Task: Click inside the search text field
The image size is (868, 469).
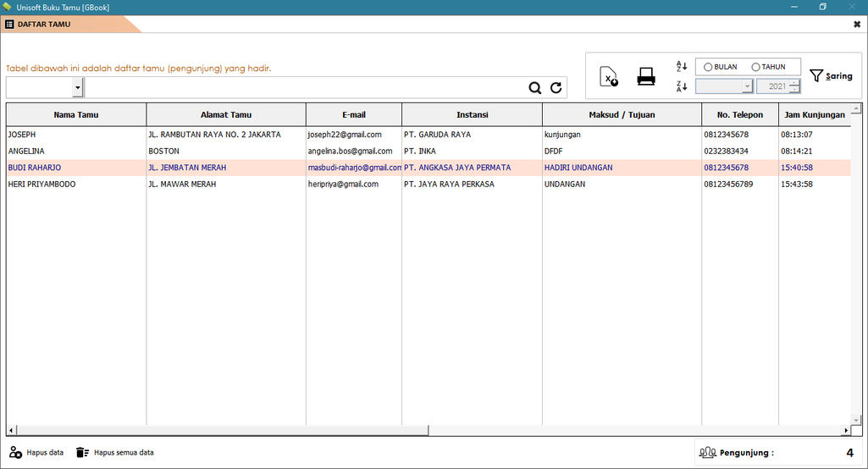Action: click(305, 88)
